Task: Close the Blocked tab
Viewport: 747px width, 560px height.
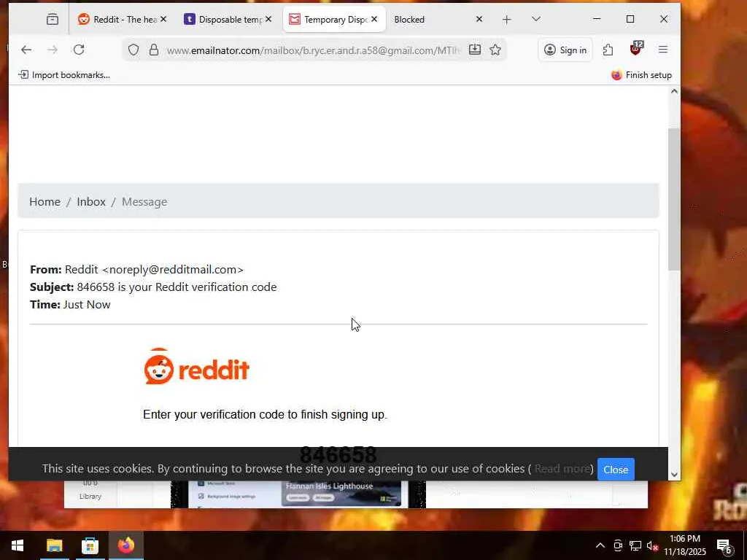Action: (x=479, y=19)
